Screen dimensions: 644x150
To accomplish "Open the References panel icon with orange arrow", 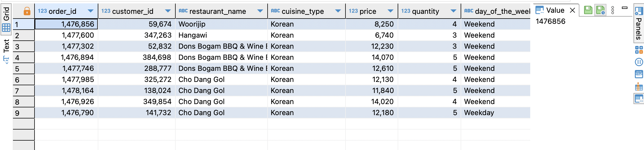I will (639, 87).
